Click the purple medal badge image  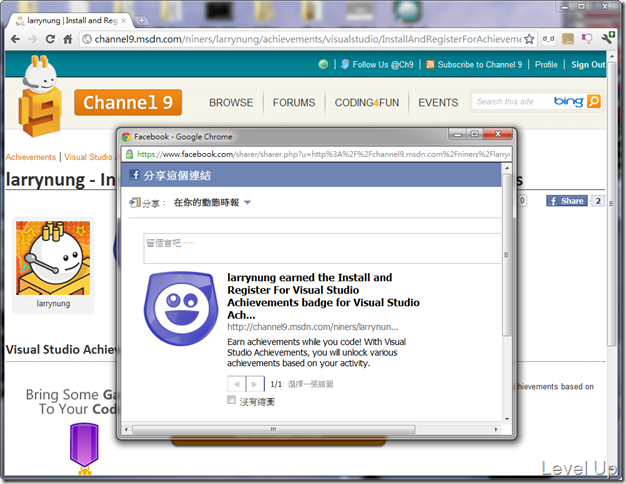pyautogui.click(x=84, y=448)
